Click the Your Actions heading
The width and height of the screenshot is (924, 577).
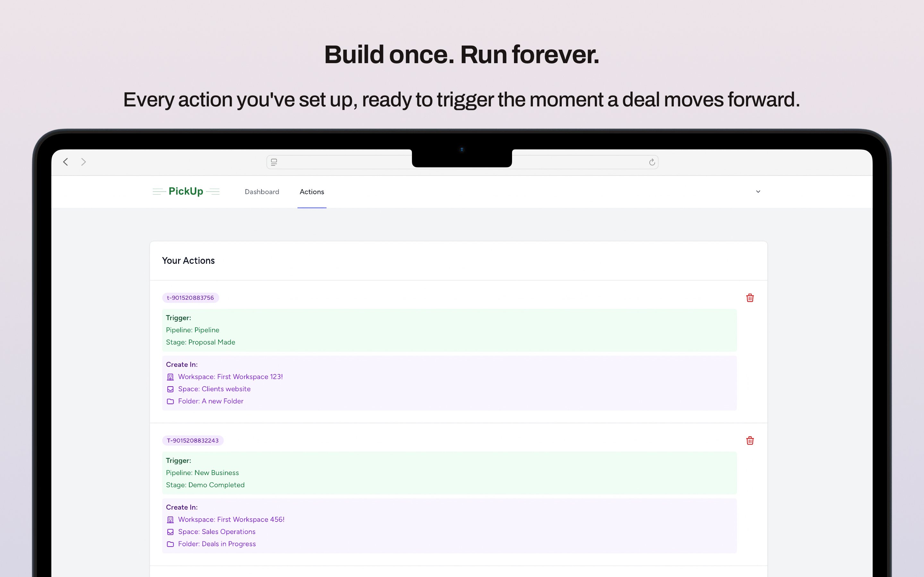pyautogui.click(x=188, y=261)
